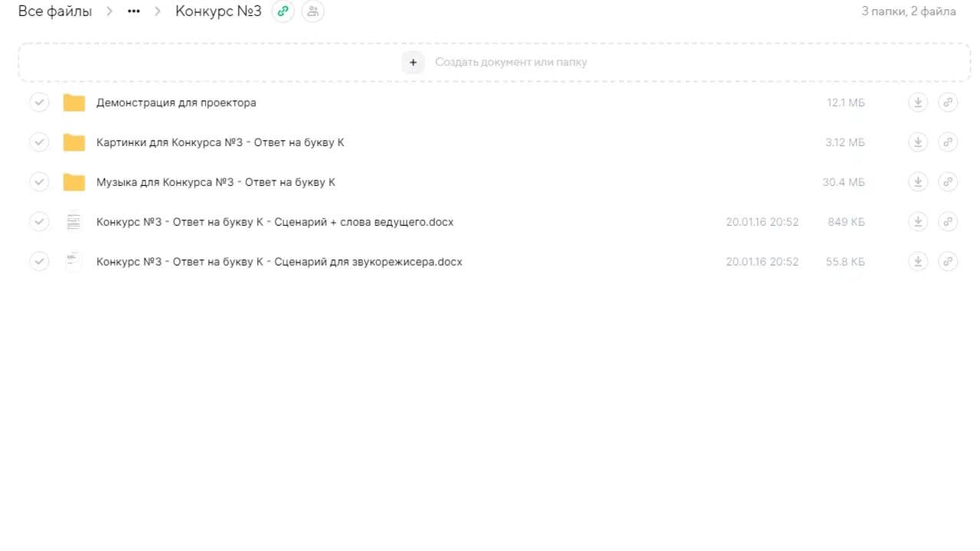Click the green share link icon by Конкурс №3
Screen dimensions: 980x551
[283, 11]
